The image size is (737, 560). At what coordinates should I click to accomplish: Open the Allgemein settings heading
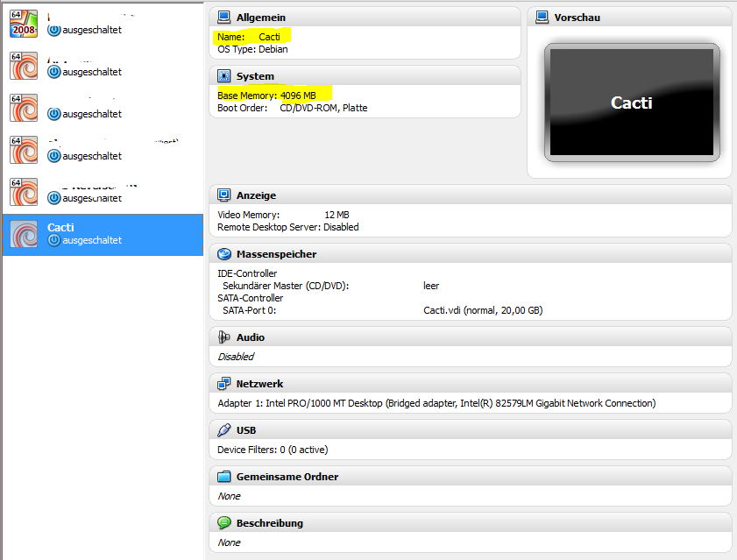coord(261,18)
